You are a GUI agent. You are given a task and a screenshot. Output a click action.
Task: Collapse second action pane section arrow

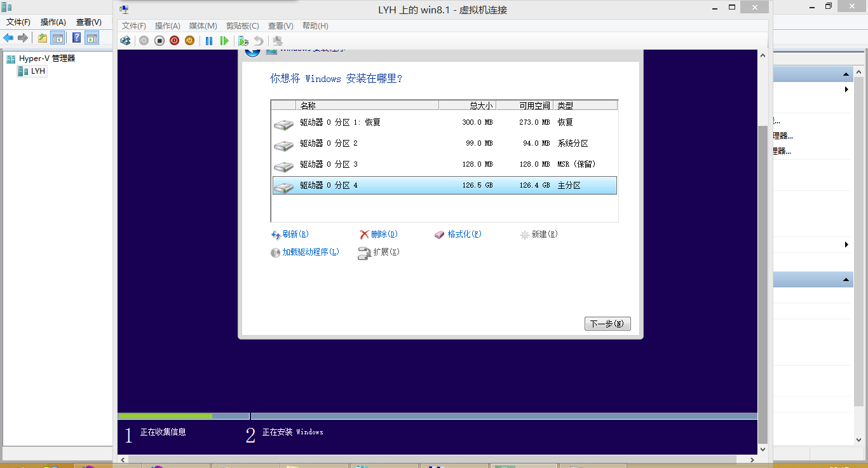(846, 280)
